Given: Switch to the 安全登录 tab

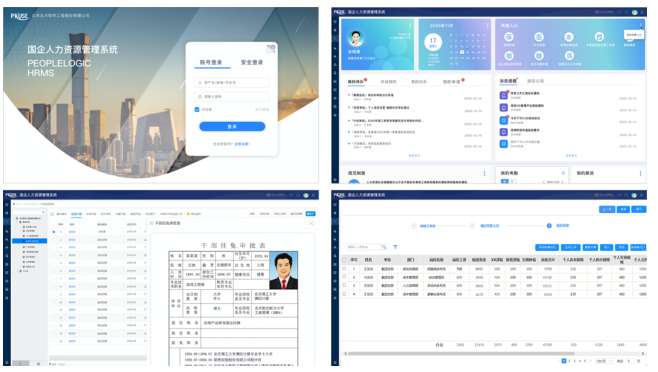Looking at the screenshot, I should click(x=252, y=62).
